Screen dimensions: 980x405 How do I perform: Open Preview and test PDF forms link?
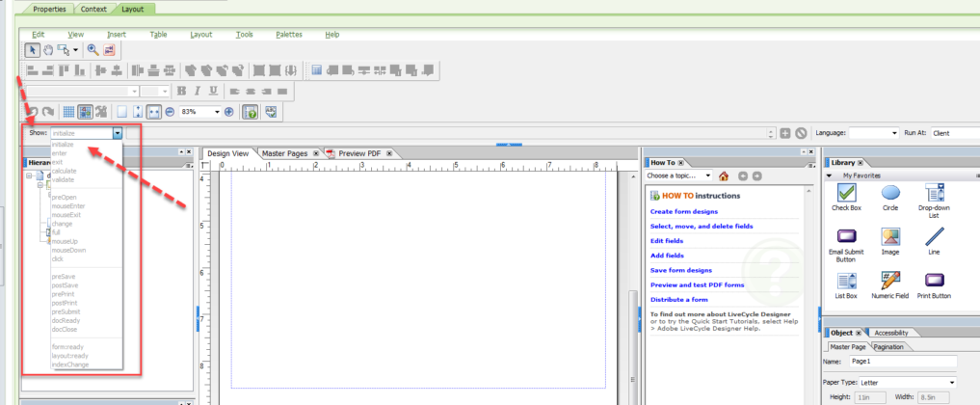click(697, 284)
